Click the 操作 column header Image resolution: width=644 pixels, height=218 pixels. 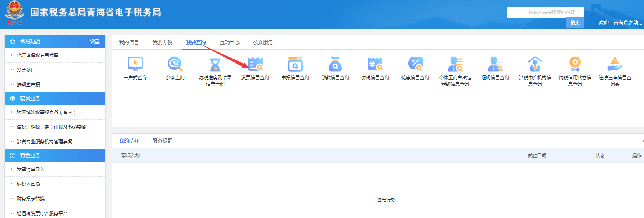click(637, 156)
